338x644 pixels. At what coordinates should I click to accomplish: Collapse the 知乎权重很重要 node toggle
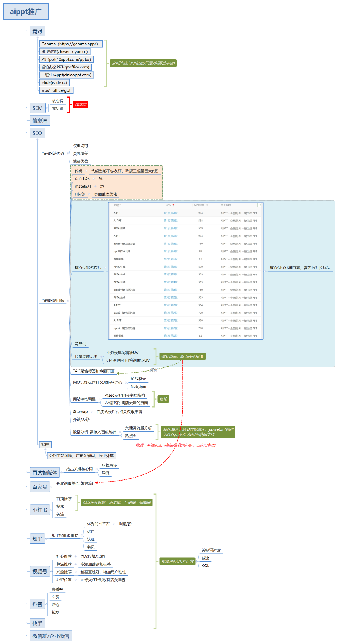81,535
